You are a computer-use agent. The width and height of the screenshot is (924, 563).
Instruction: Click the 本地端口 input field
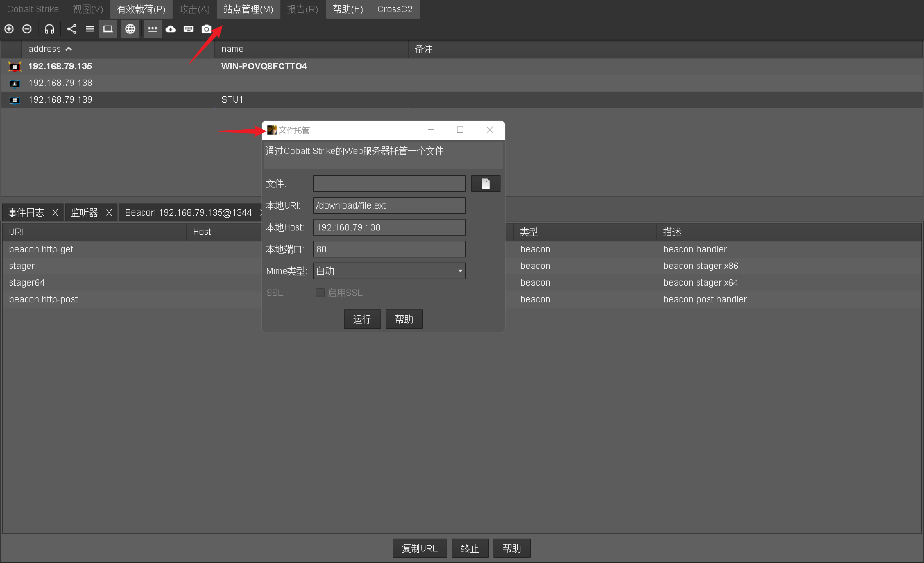[x=389, y=249]
